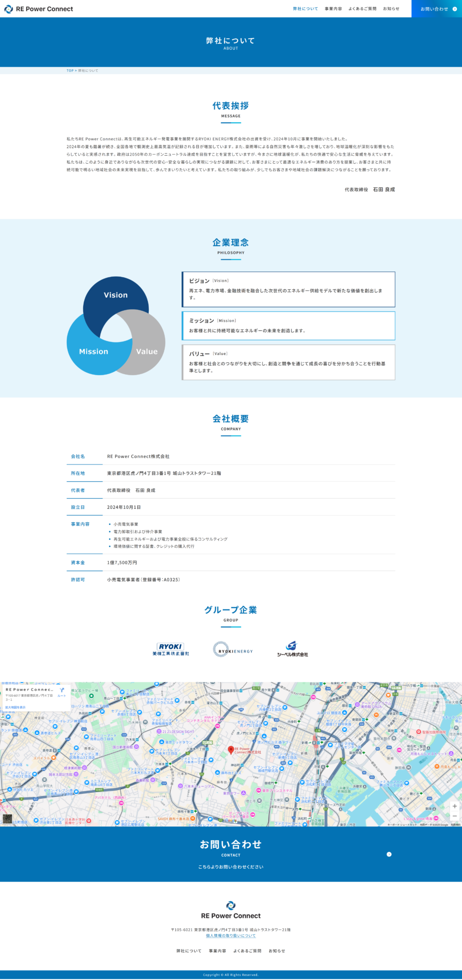
Task: Click the 資本金 value 1億7,500万円
Action: pos(122,562)
